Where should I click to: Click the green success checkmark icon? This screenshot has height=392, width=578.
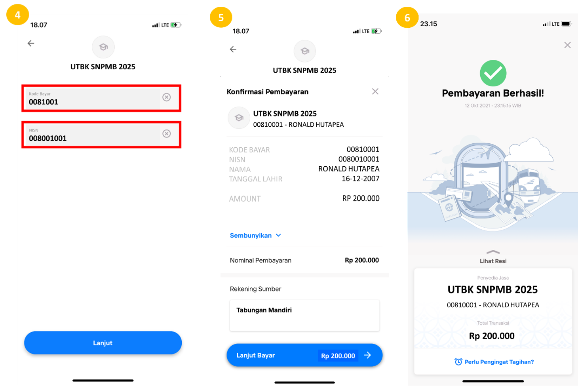493,73
